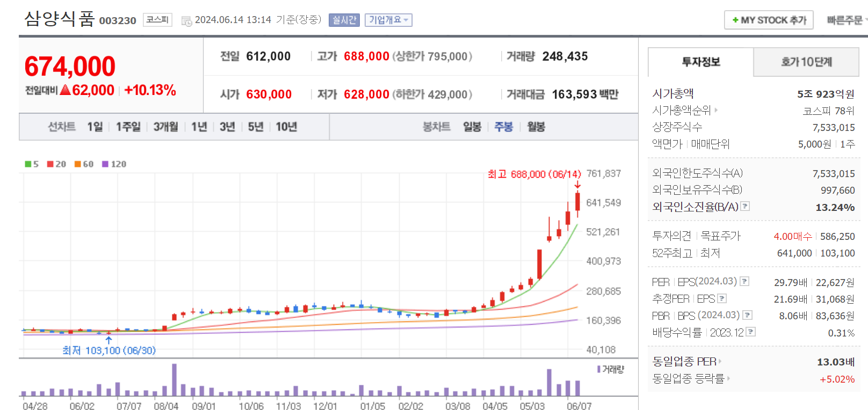Click the 0.31% dividend yield value
The height and width of the screenshot is (410, 868).
pos(841,333)
